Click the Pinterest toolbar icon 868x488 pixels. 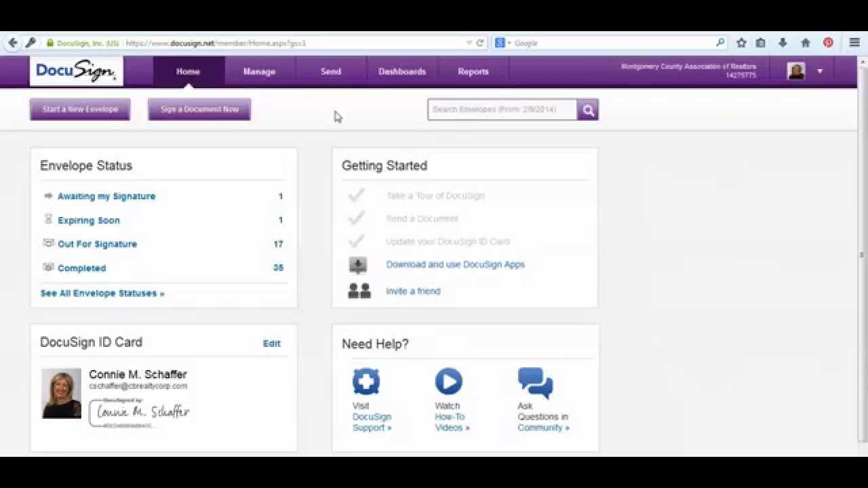coord(828,43)
